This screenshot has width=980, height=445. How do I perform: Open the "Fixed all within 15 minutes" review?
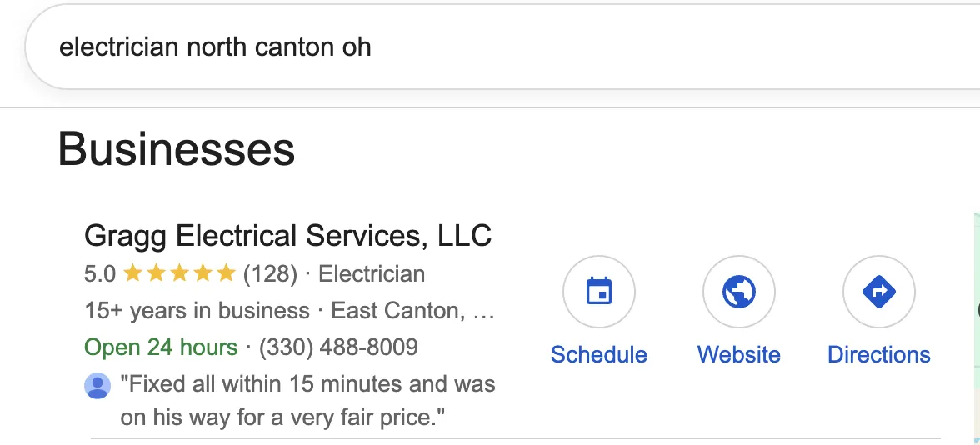[307, 401]
